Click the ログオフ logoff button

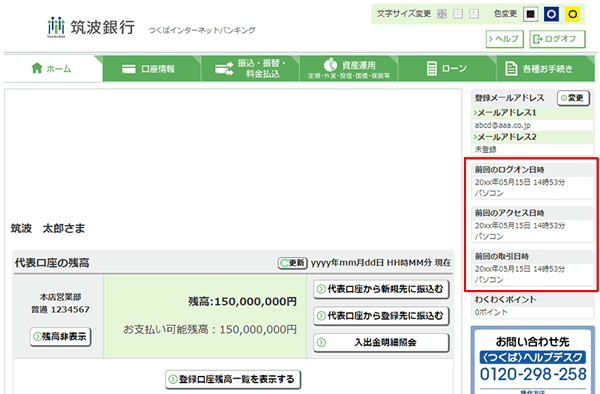pos(557,39)
